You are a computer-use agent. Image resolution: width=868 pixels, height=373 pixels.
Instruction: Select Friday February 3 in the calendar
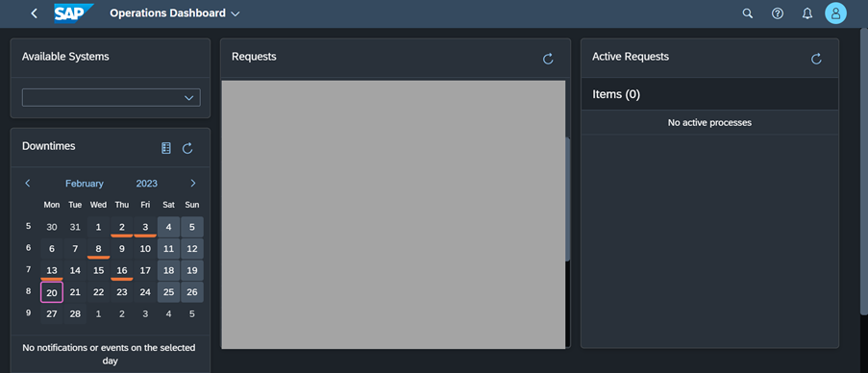(145, 227)
